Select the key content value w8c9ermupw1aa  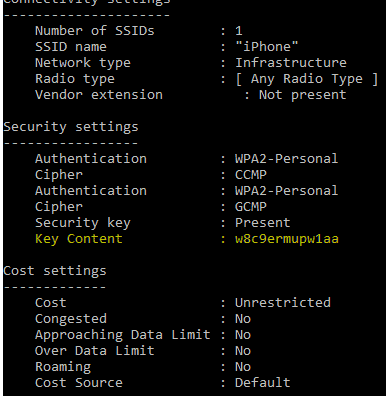click(x=287, y=239)
